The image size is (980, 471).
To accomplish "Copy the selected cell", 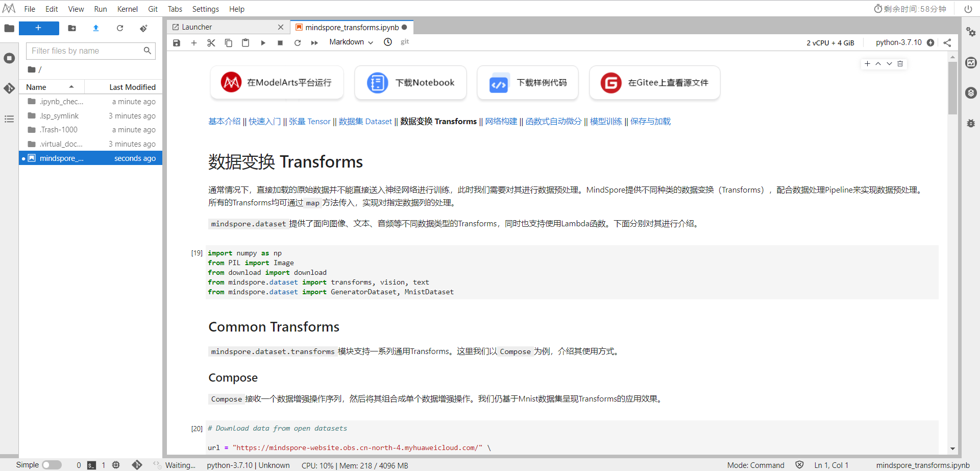I will click(229, 43).
